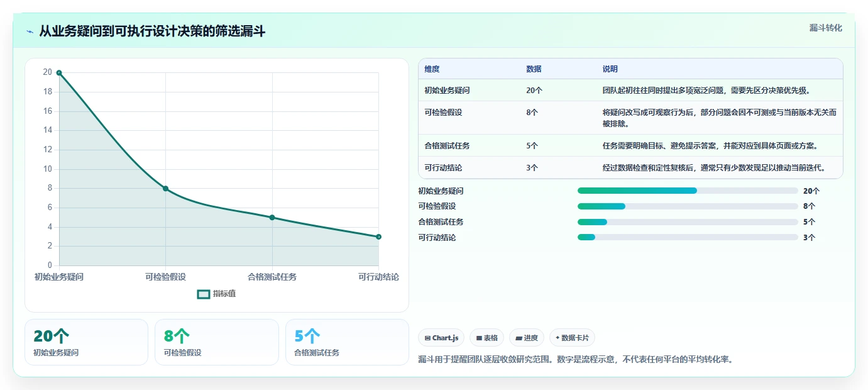Click the bar icon inside the 进度 chip
This screenshot has height=390, width=868.
pyautogui.click(x=519, y=338)
